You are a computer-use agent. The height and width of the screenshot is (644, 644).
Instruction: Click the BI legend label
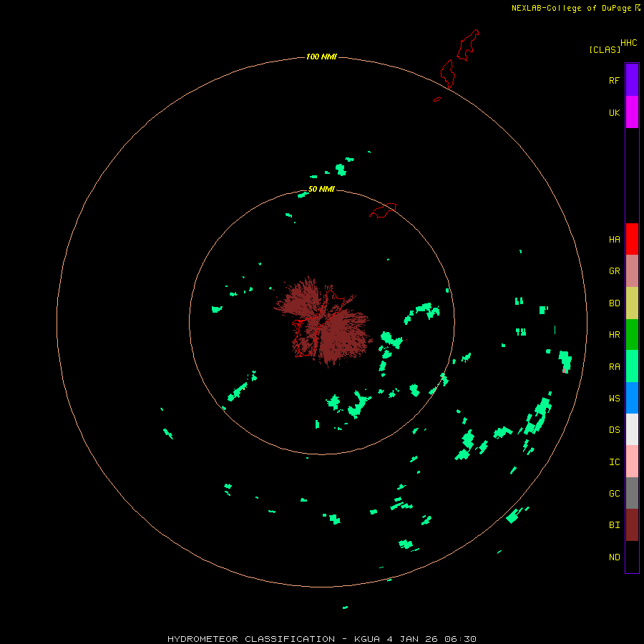pyautogui.click(x=614, y=525)
